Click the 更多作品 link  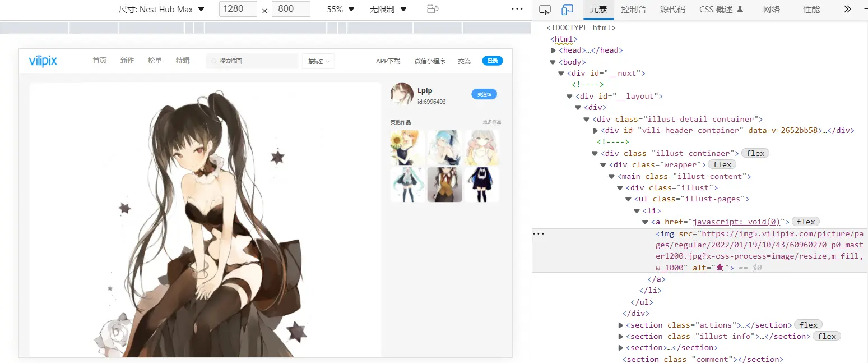click(x=492, y=122)
